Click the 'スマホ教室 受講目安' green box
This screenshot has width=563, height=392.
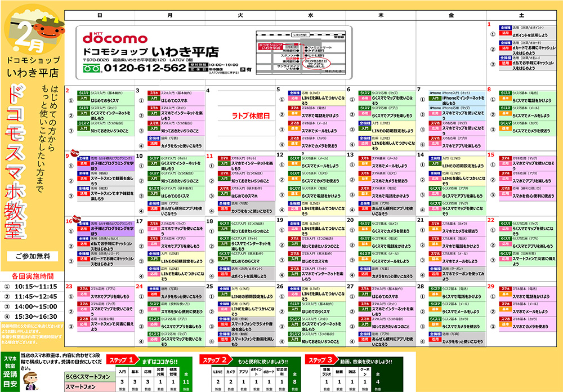10,372
